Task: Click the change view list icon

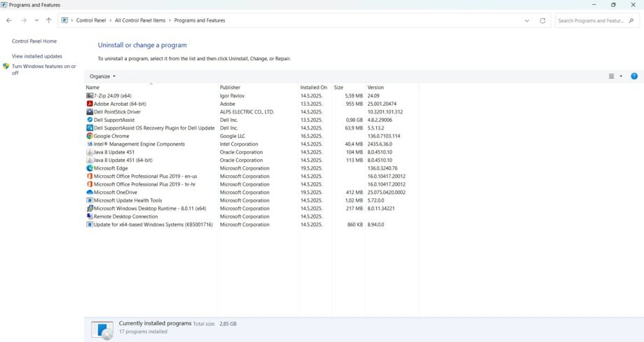Action: (x=611, y=76)
